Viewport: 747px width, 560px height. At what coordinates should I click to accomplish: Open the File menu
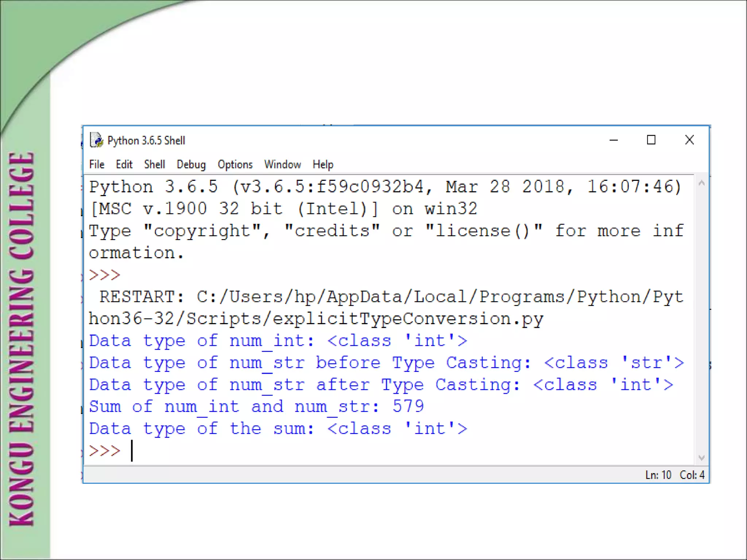(97, 164)
